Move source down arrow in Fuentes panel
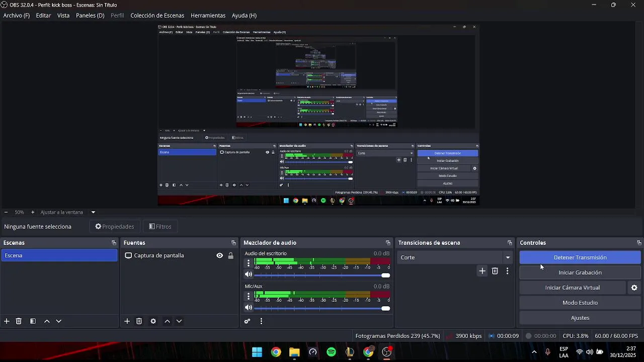 click(179, 321)
